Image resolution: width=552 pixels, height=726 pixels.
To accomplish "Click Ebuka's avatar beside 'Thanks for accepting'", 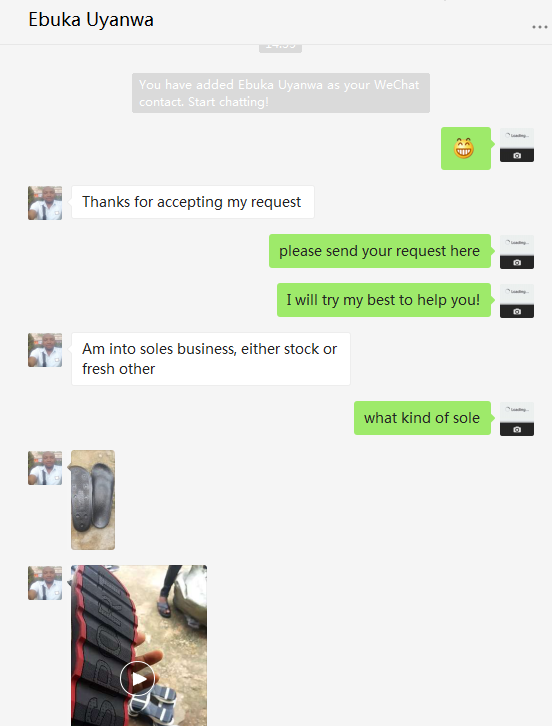I will click(x=45, y=203).
